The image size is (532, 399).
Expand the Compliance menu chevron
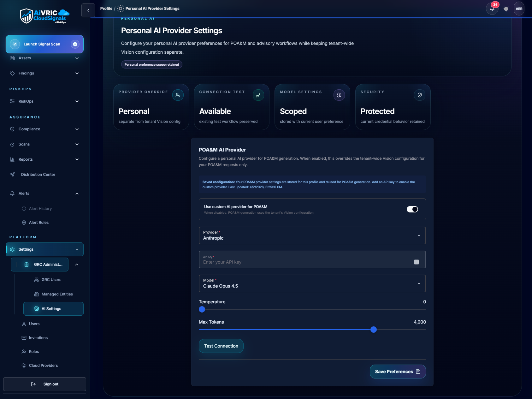(x=77, y=129)
